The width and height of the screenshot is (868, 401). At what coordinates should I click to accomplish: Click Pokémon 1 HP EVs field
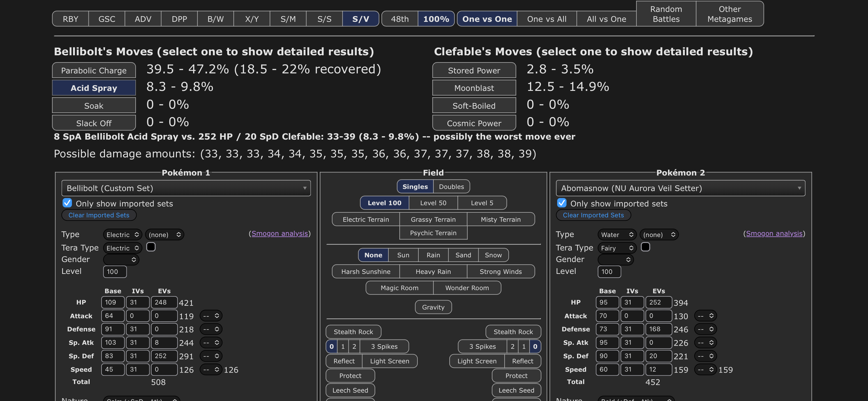(164, 302)
